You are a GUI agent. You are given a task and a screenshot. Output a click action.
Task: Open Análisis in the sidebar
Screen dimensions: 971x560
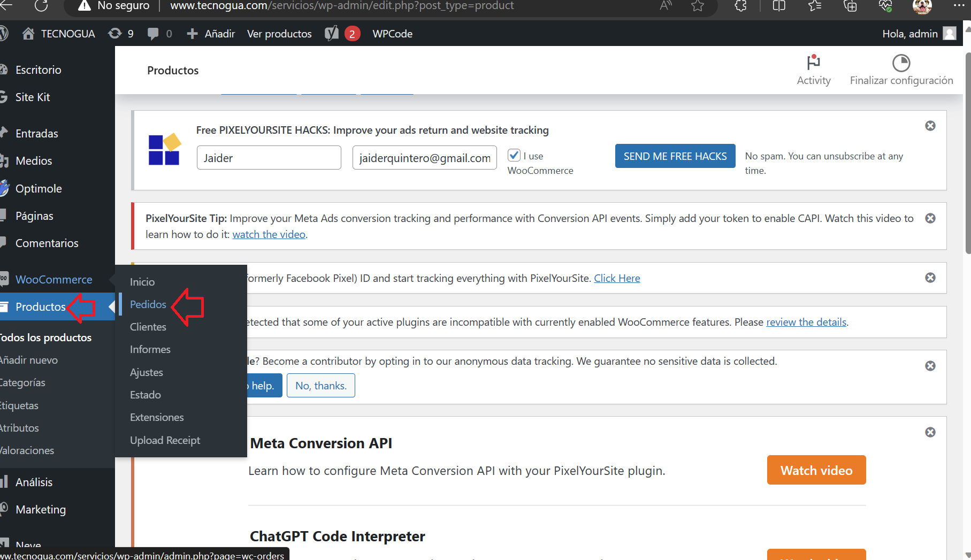pyautogui.click(x=34, y=482)
